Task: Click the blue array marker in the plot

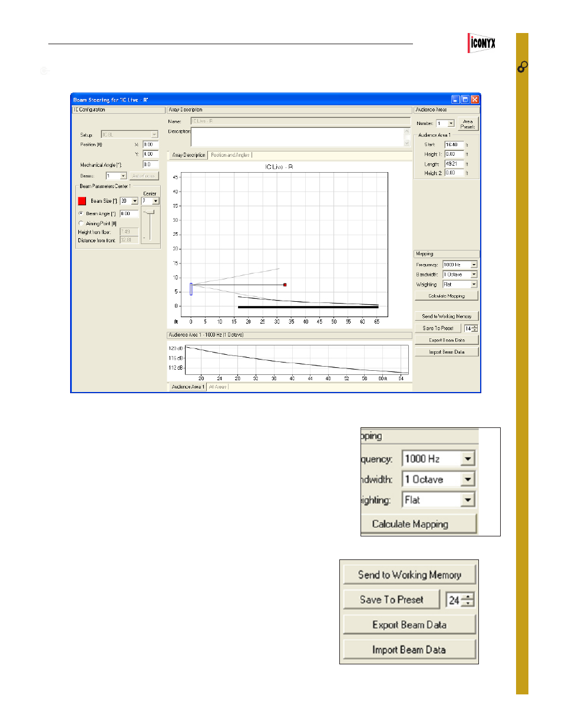Action: 191,289
